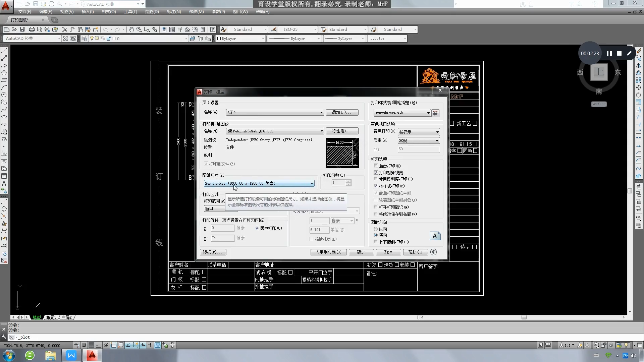Toggle Grid Display in status bar

point(91,345)
